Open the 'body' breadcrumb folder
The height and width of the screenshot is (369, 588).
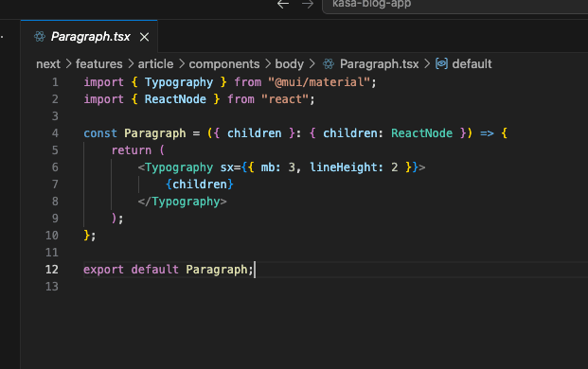tap(290, 64)
